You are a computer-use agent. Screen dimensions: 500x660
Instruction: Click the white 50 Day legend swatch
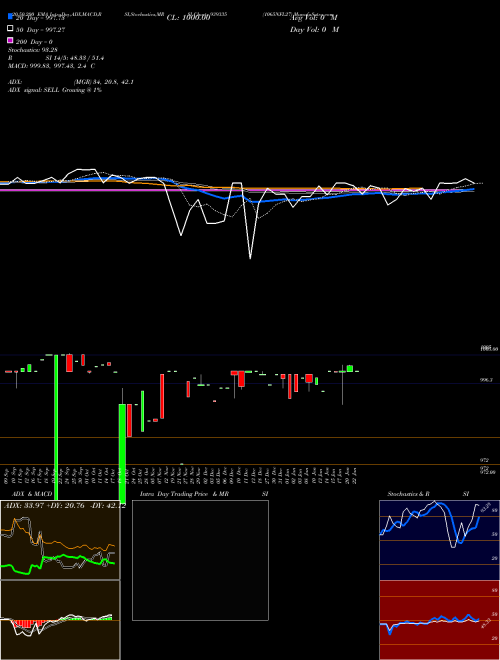(10, 29)
